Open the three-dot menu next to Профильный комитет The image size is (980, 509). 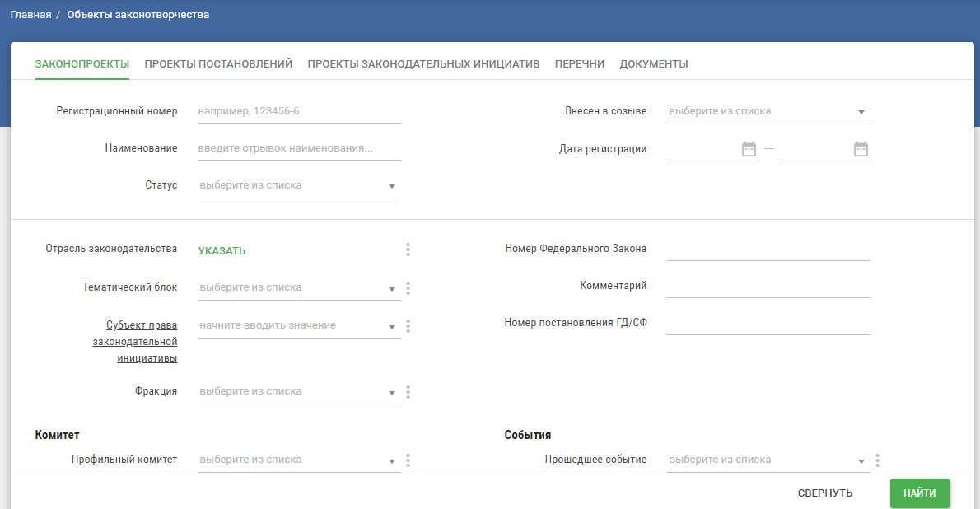pyautogui.click(x=408, y=460)
